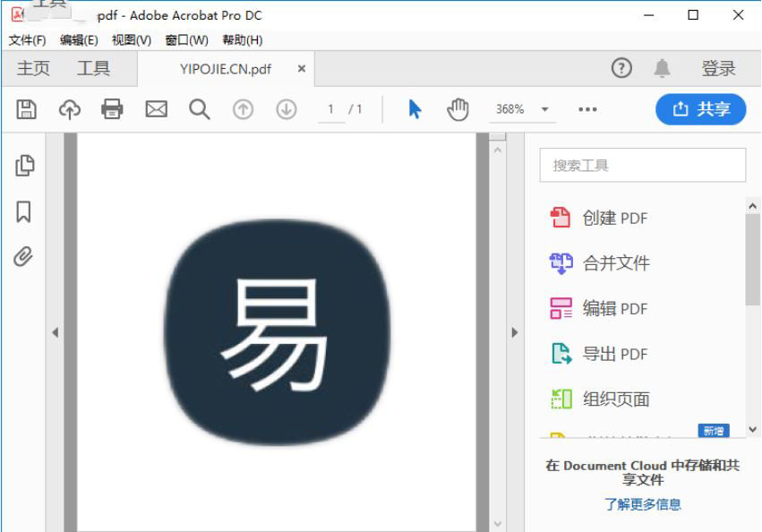Image resolution: width=762 pixels, height=532 pixels.
Task: Activate the hand pan tool
Action: tap(458, 109)
